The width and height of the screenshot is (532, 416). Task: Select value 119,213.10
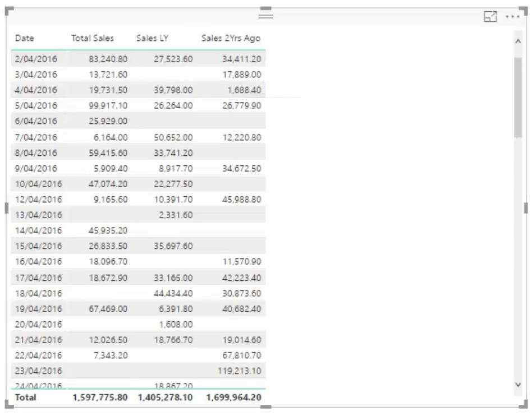coord(240,372)
